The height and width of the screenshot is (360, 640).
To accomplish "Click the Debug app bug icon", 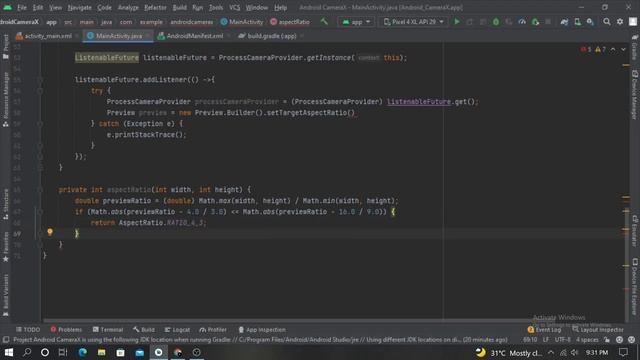I will 496,22.
